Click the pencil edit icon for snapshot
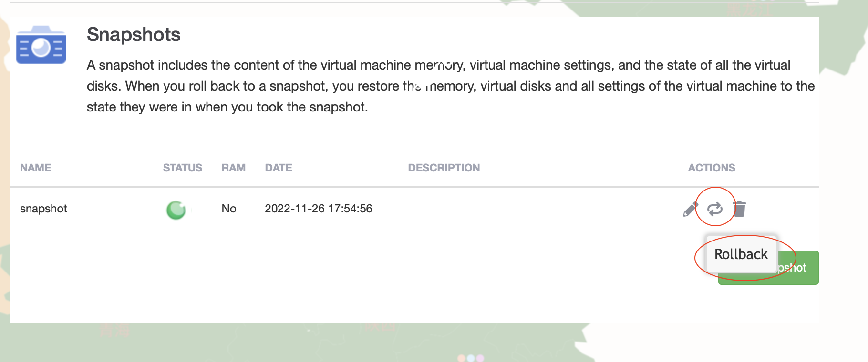This screenshot has height=362, width=868. pos(690,209)
